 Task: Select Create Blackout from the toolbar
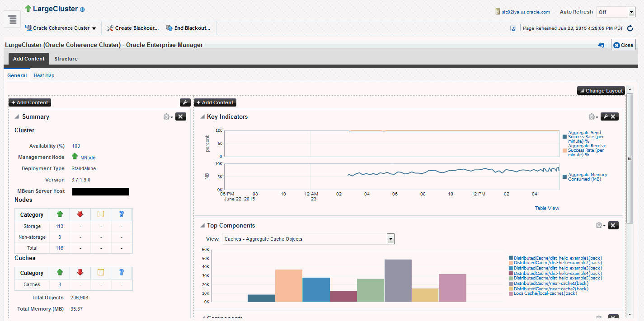click(x=132, y=28)
